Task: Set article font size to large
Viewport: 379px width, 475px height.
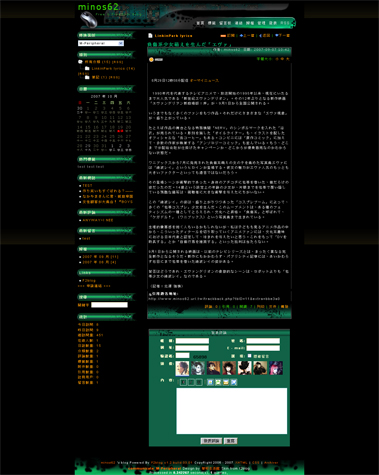Action: (287, 59)
